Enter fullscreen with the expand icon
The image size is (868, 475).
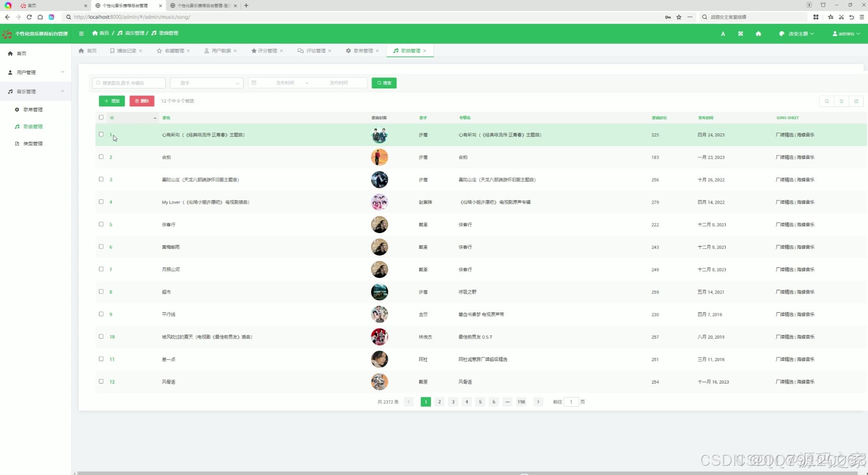(740, 34)
